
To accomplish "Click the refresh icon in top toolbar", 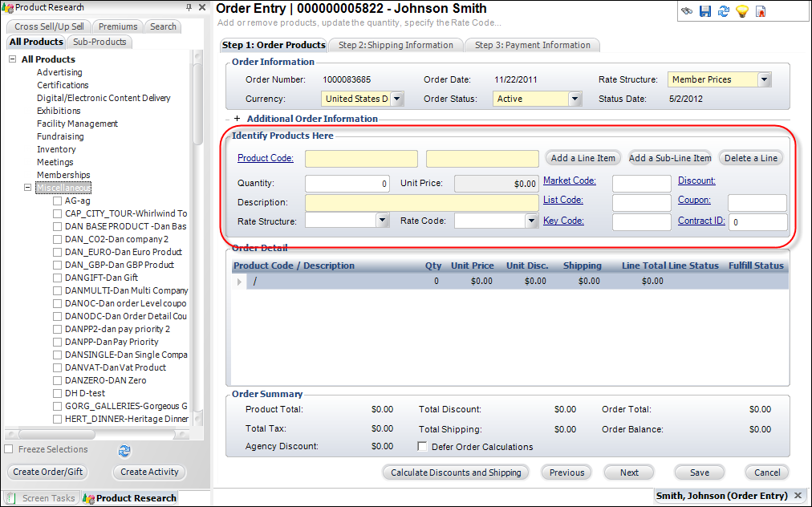I will [724, 11].
